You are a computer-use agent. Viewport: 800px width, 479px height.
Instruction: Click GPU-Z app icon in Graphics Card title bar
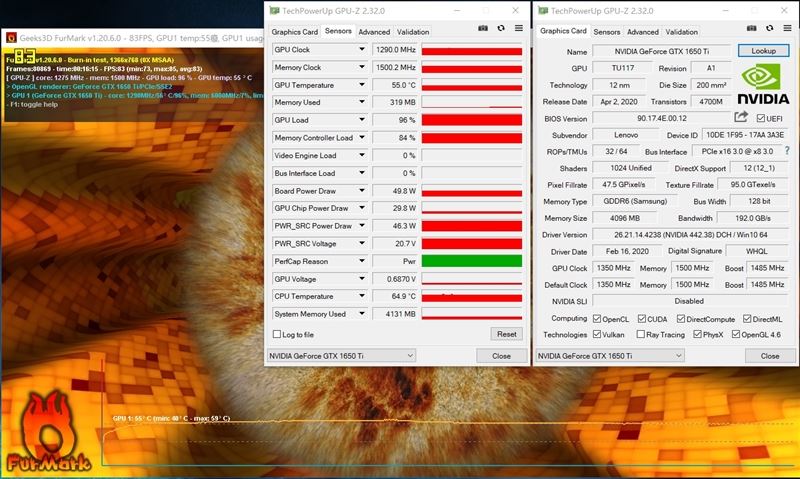[543, 10]
